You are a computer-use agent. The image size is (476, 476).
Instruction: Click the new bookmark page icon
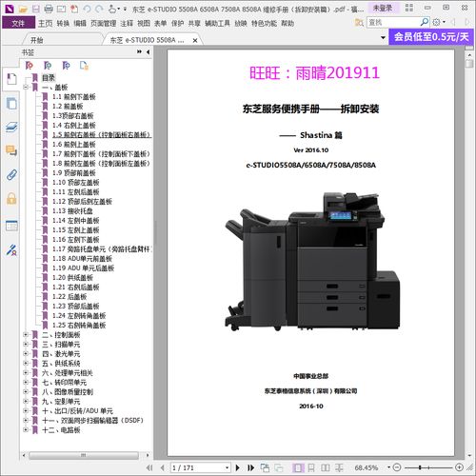(84, 66)
